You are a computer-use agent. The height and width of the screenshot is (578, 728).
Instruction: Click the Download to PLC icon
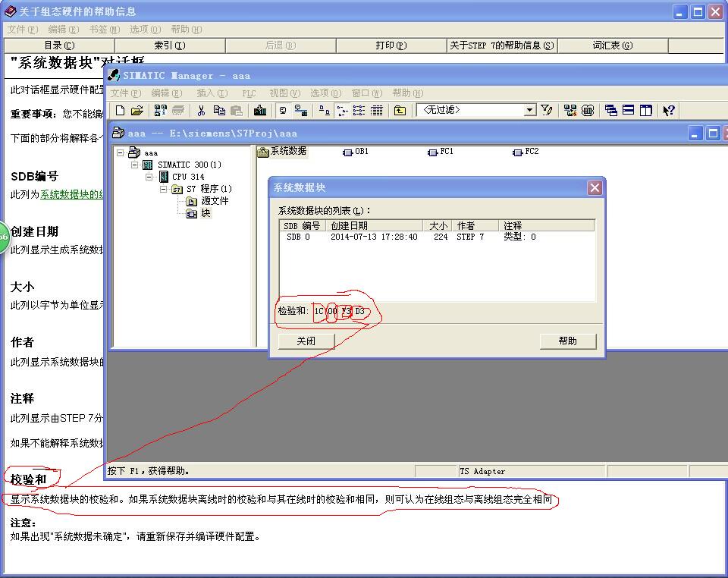pyautogui.click(x=260, y=111)
